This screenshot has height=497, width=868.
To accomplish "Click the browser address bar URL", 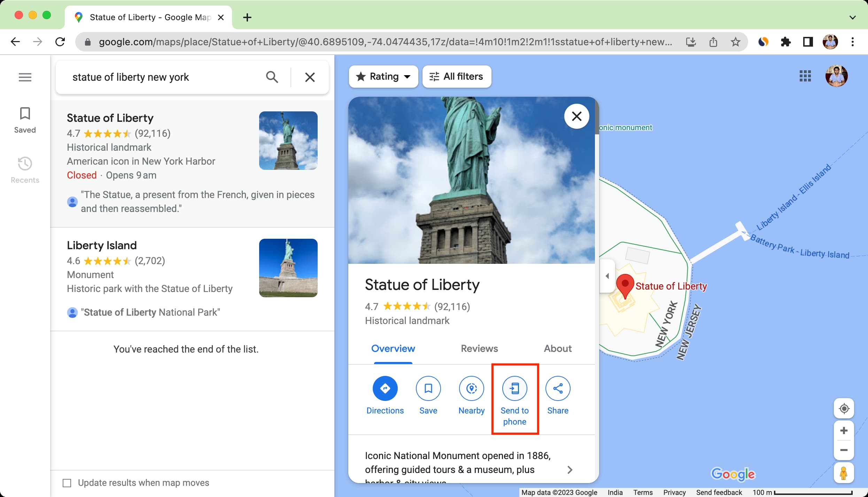I will pyautogui.click(x=385, y=42).
